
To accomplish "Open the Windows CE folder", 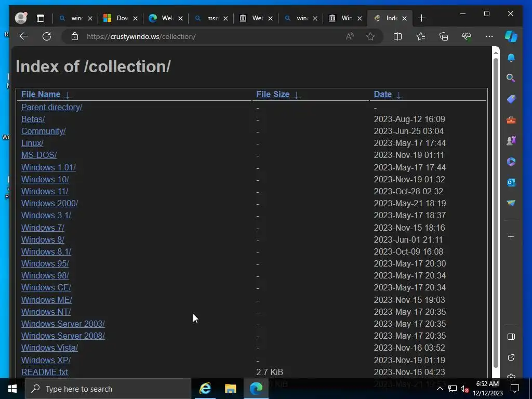I will pos(46,287).
